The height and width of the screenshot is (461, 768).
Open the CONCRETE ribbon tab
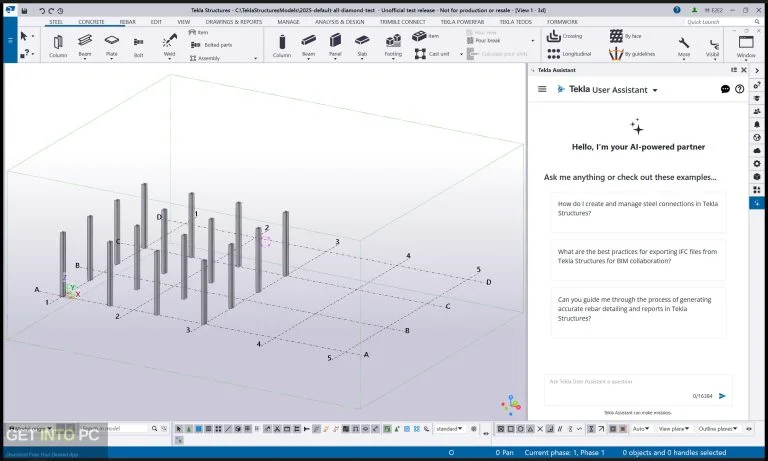(91, 22)
